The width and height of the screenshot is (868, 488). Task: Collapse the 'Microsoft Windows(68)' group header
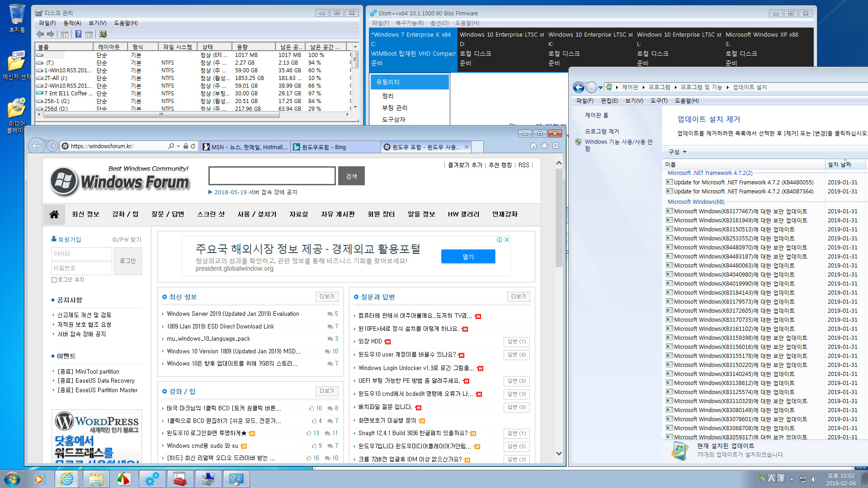696,202
